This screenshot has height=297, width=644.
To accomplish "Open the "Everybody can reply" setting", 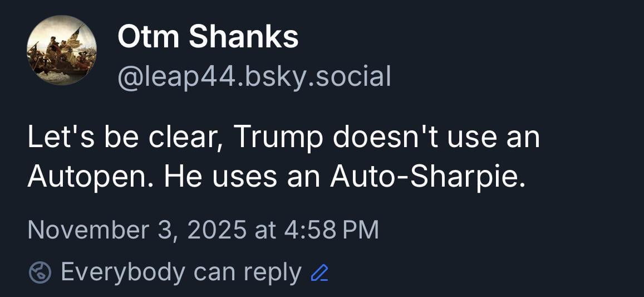I will pos(181,272).
